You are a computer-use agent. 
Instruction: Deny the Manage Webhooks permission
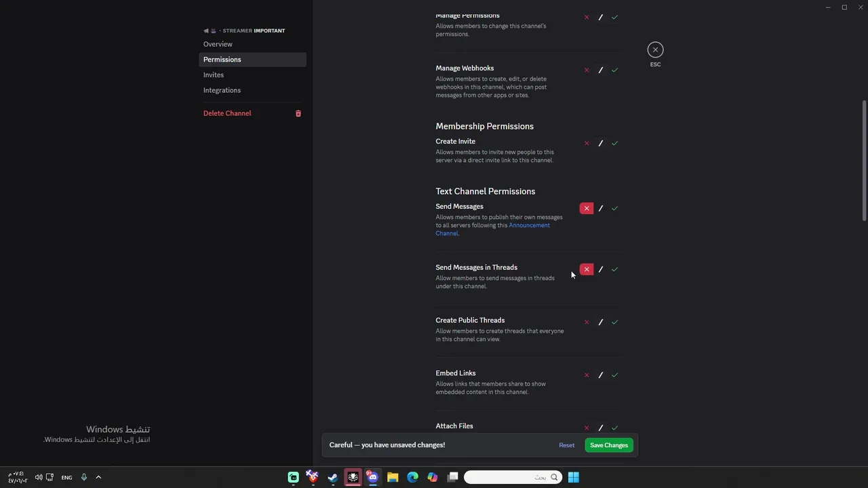coord(587,70)
